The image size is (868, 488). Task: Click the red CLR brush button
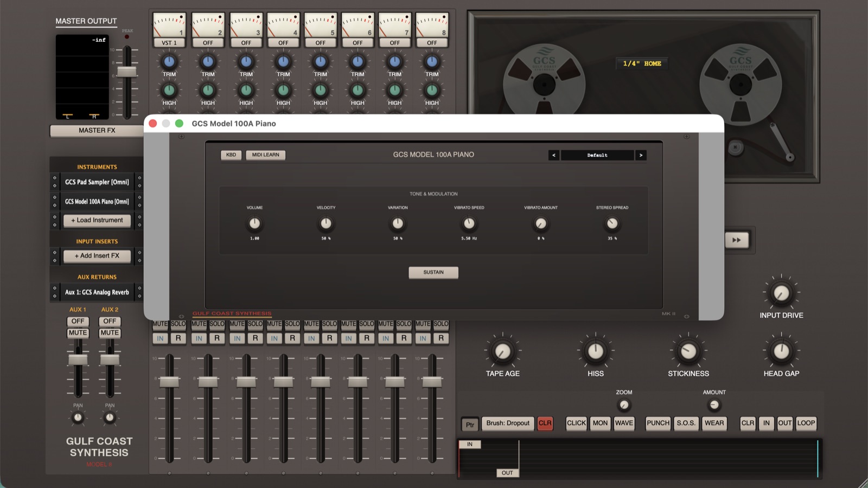(545, 423)
